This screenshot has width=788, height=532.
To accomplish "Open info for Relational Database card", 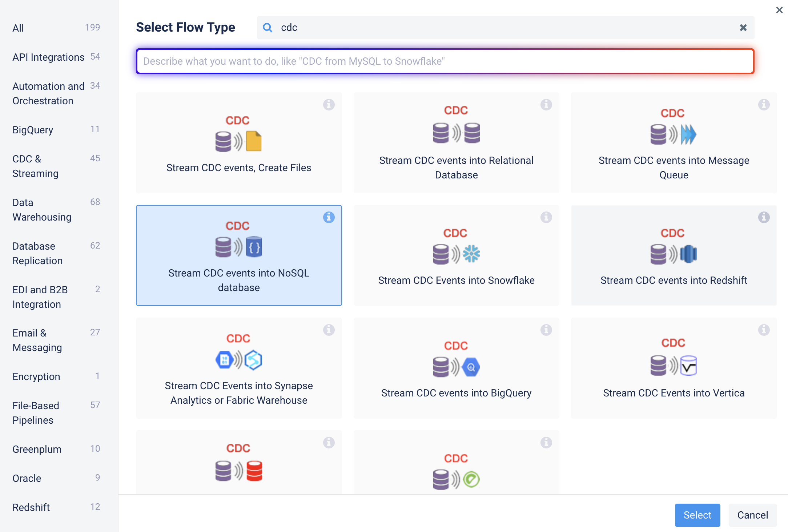I will click(x=546, y=105).
